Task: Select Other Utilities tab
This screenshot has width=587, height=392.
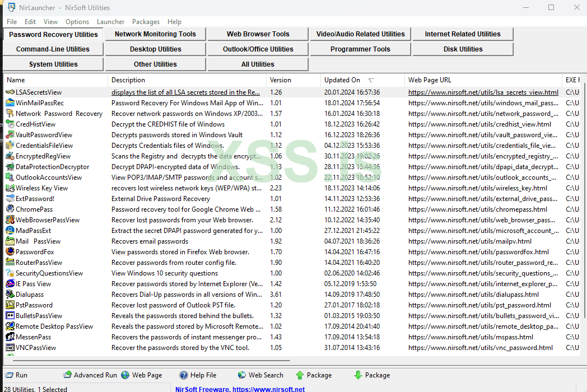Action: (155, 64)
